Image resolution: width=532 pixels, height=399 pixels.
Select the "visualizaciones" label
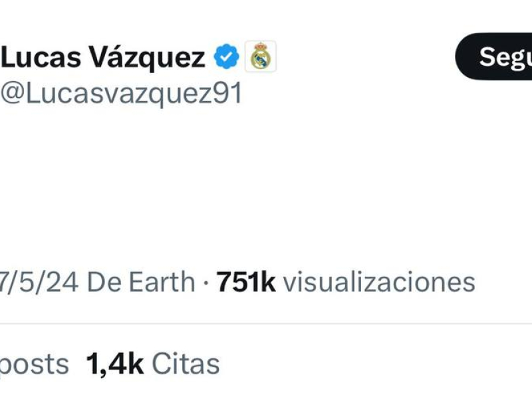pos(379,282)
